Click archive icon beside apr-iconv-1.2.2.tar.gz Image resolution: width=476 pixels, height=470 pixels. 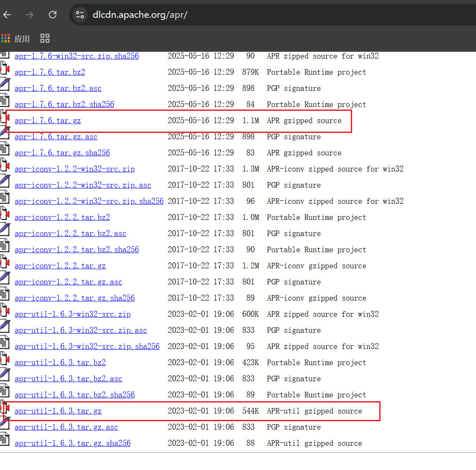point(5,262)
